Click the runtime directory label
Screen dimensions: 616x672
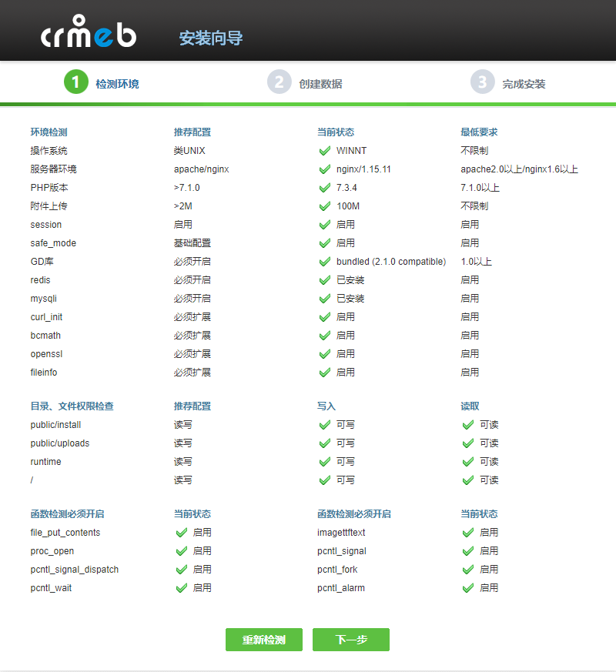[x=46, y=462]
